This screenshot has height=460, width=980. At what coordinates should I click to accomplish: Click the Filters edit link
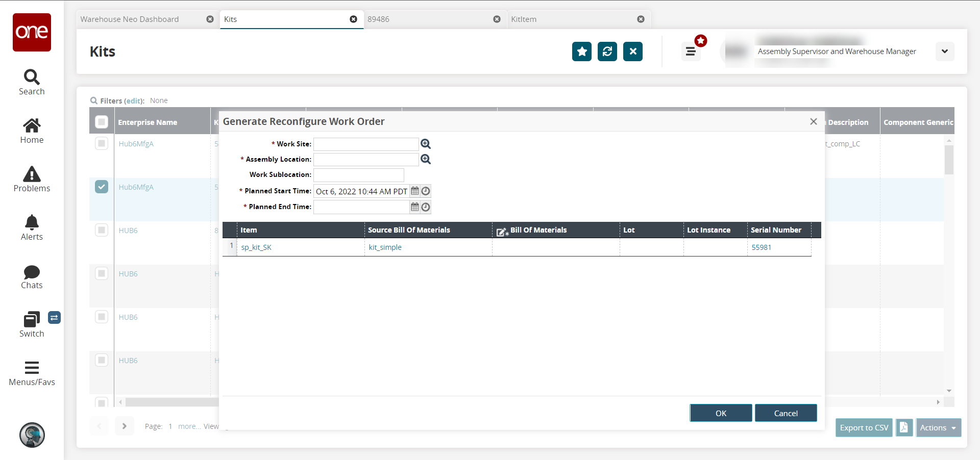click(x=134, y=101)
